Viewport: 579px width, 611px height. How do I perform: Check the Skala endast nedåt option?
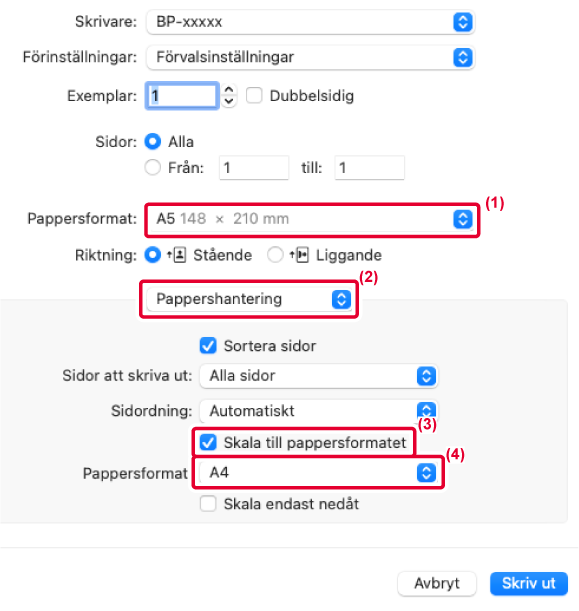point(208,503)
